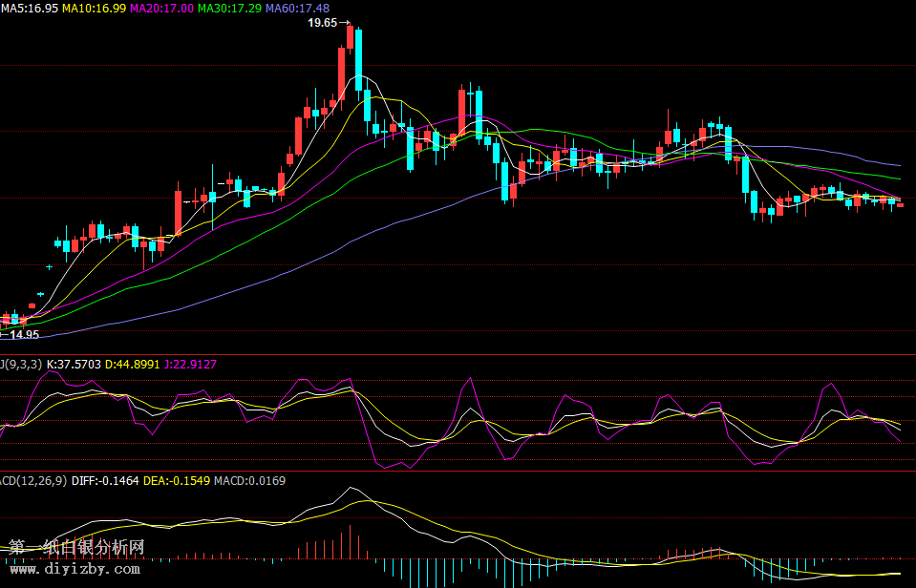Click the 19.65 high price marker
916x588 pixels.
point(323,23)
